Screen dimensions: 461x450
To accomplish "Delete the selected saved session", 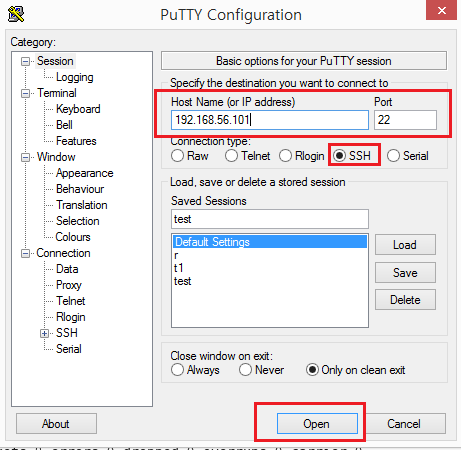I will pyautogui.click(x=405, y=300).
